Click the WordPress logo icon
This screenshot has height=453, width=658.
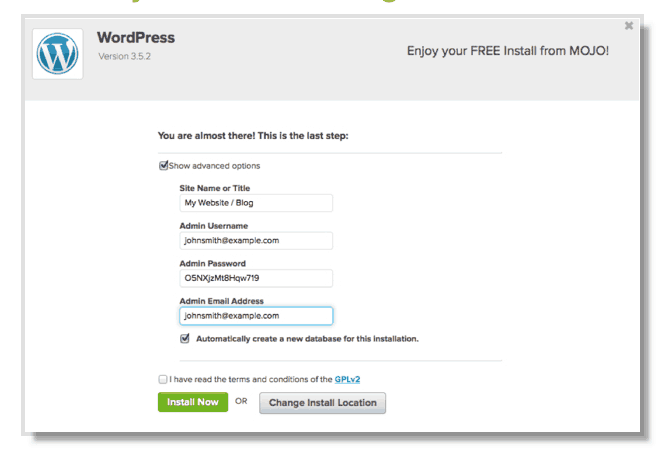click(57, 54)
